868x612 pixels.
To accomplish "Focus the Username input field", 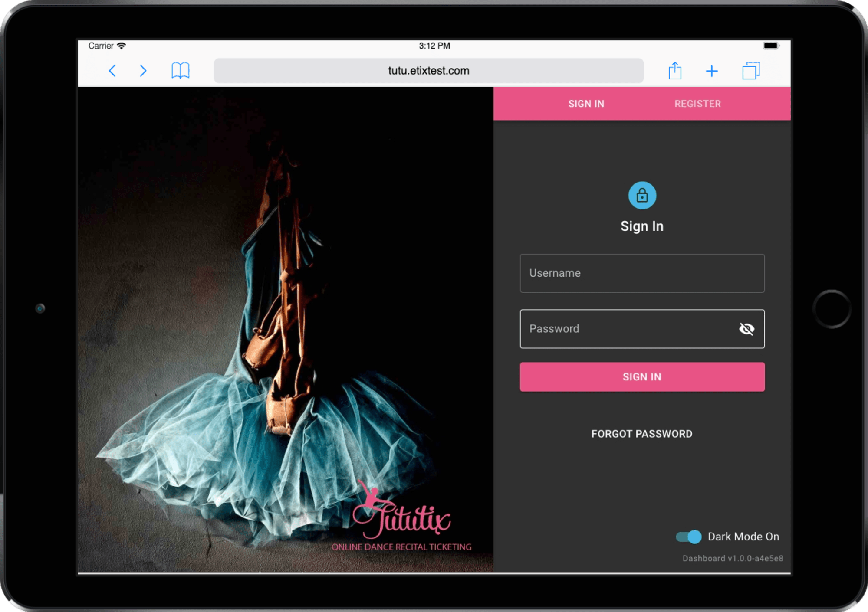I will tap(642, 273).
